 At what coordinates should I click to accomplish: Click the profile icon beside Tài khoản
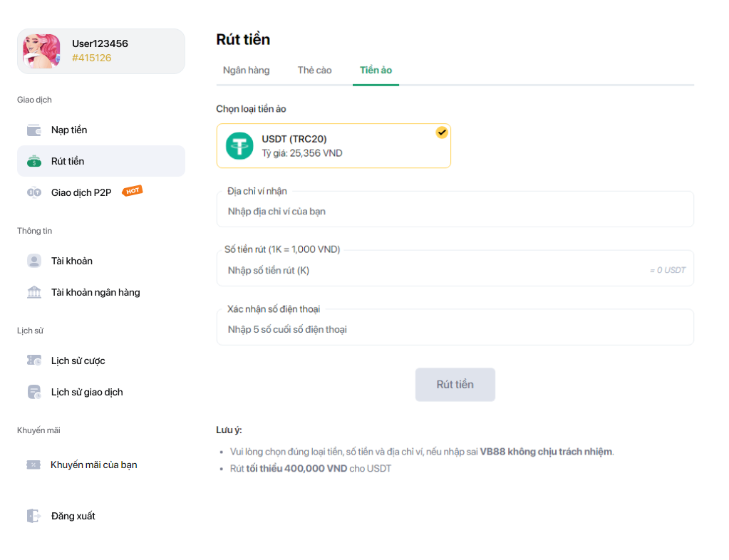tap(34, 261)
